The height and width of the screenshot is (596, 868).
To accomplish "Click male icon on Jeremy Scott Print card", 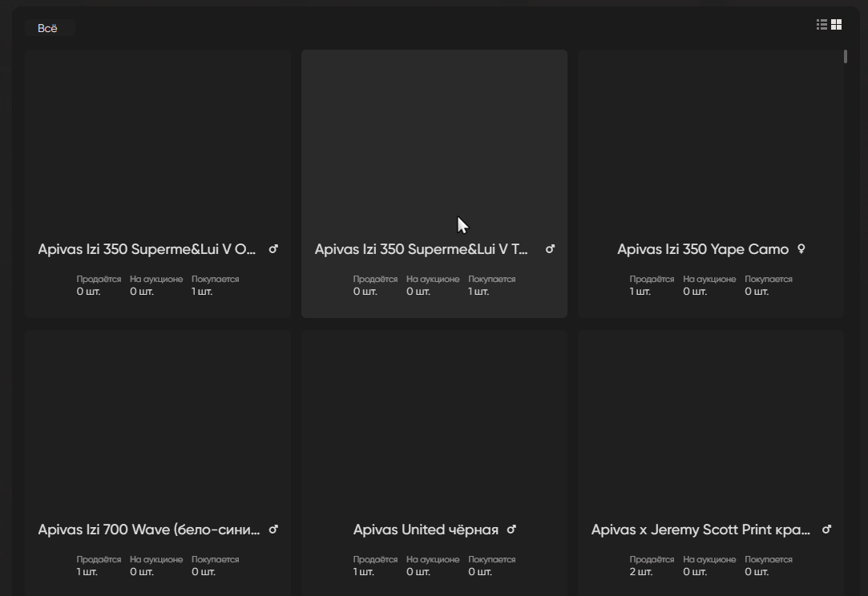I will point(826,530).
